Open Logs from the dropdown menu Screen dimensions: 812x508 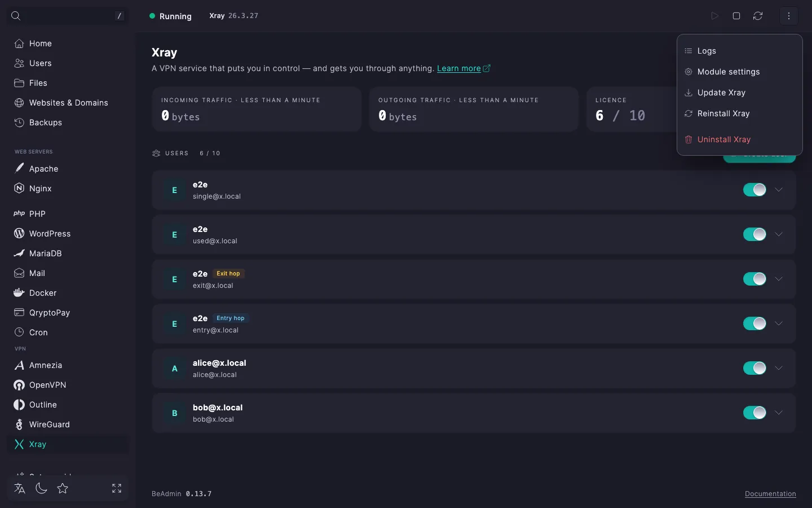tap(739, 51)
